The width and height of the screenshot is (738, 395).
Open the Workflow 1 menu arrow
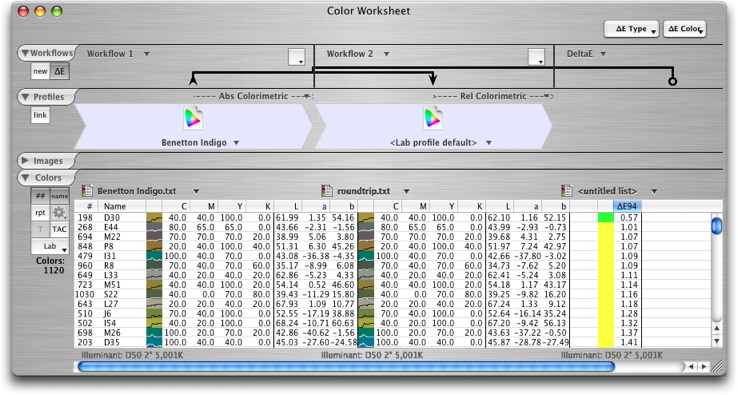point(146,54)
